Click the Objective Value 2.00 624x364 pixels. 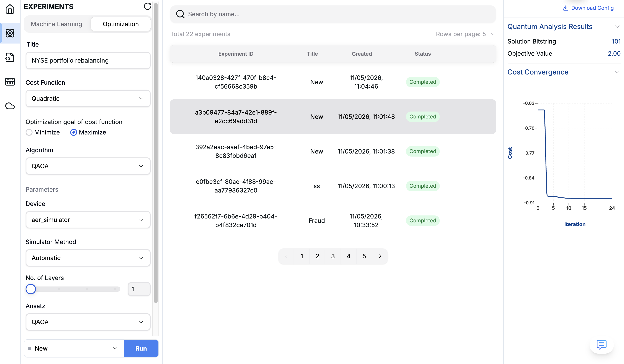[x=614, y=53]
